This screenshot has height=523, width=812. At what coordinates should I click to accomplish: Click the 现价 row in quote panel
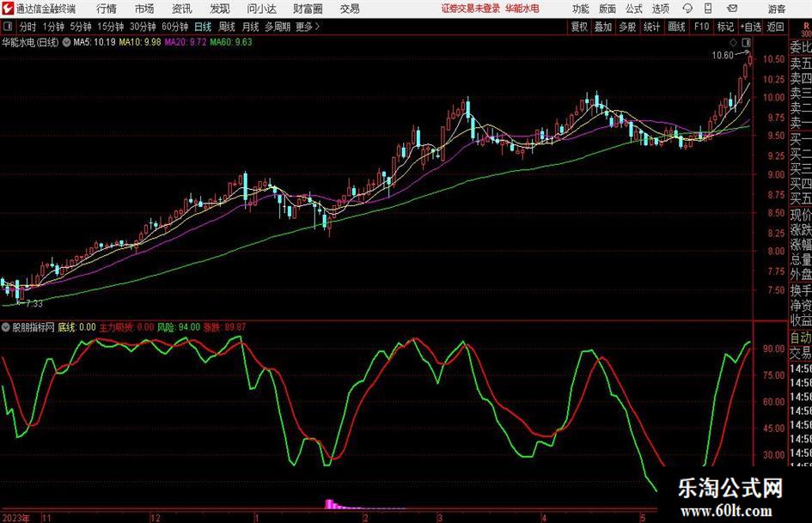pos(801,215)
